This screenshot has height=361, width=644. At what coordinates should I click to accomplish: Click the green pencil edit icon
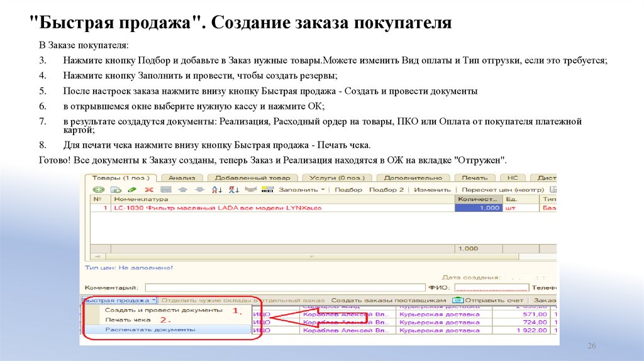click(132, 189)
